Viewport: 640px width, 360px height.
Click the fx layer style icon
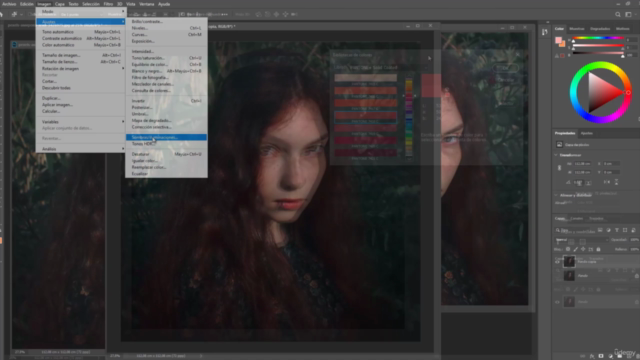[592, 356]
